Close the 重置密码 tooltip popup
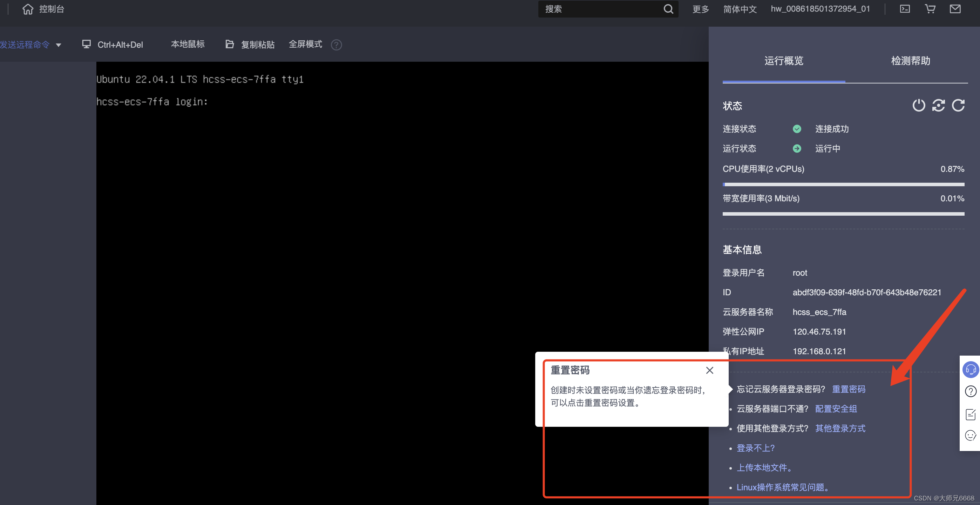 pos(709,370)
